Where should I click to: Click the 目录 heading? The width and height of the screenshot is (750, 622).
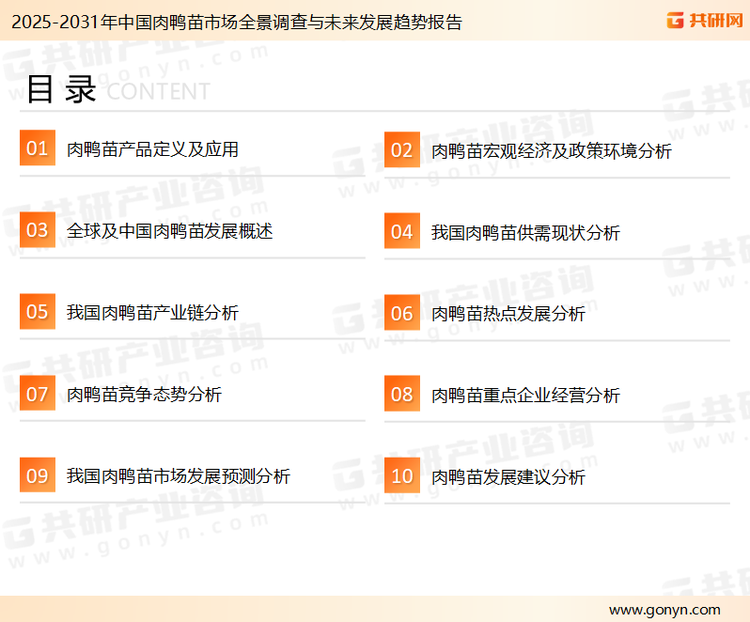point(61,89)
